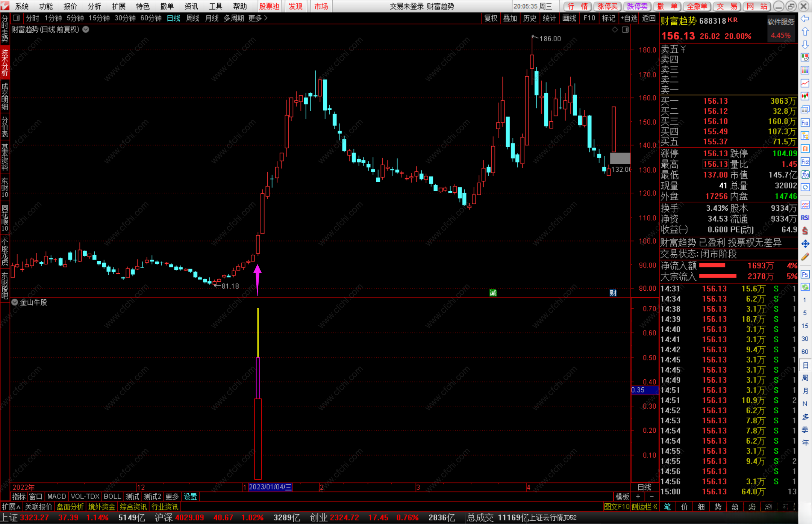Expand the 金山牛股 indicator dropdown
This screenshot has height=524, width=812.
tap(15, 302)
